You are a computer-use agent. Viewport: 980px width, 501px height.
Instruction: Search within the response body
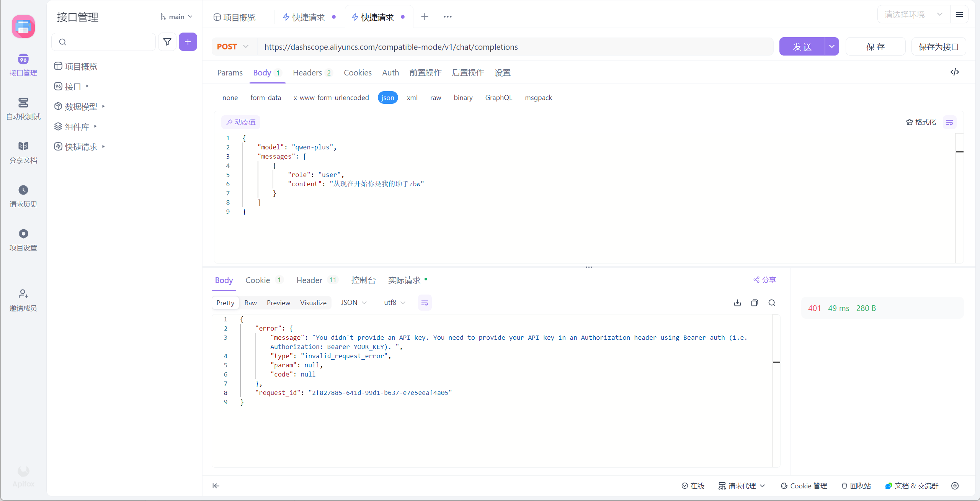click(772, 303)
